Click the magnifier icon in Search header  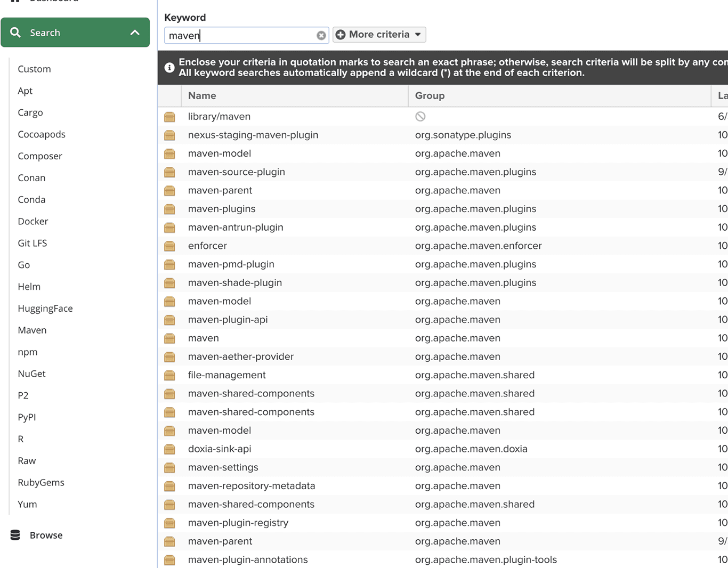point(15,33)
